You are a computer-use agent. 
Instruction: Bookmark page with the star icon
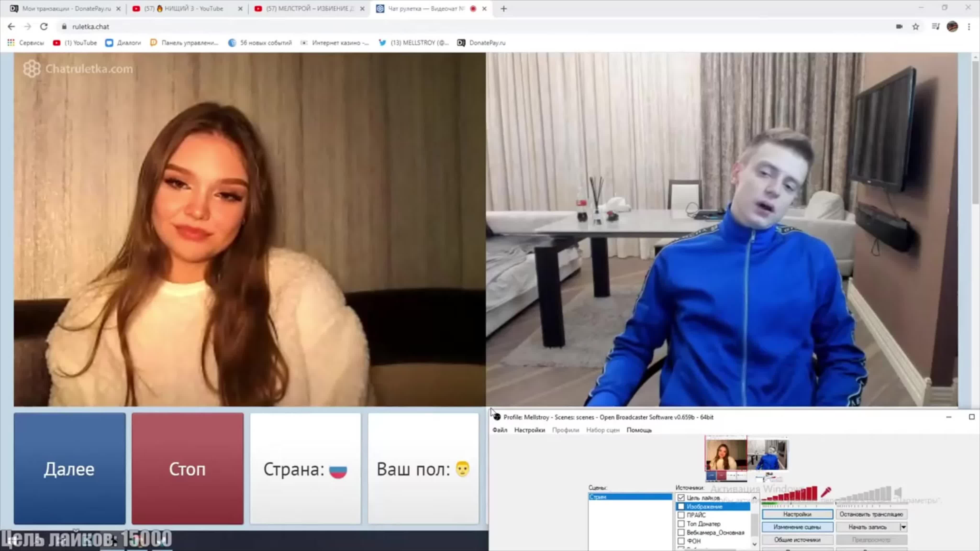coord(915,27)
